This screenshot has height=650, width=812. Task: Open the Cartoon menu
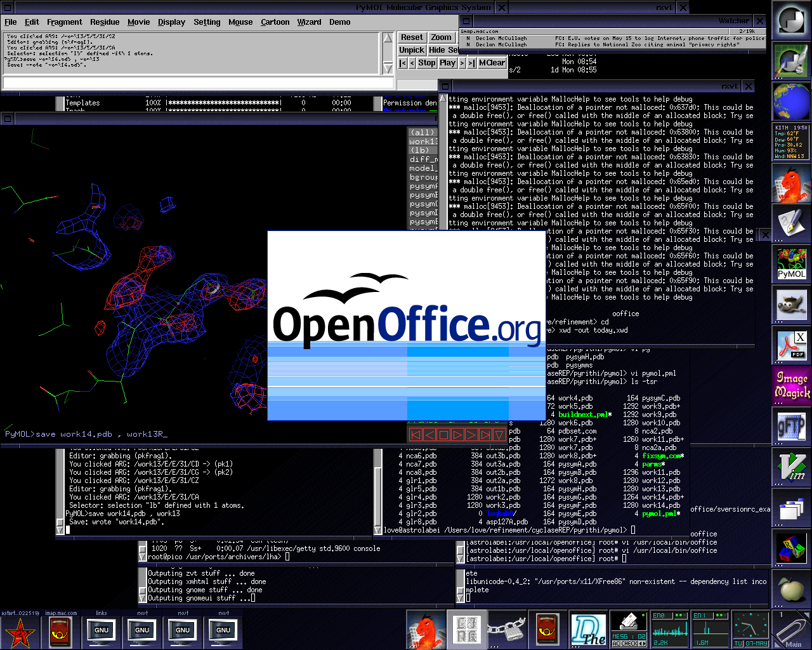tap(275, 22)
